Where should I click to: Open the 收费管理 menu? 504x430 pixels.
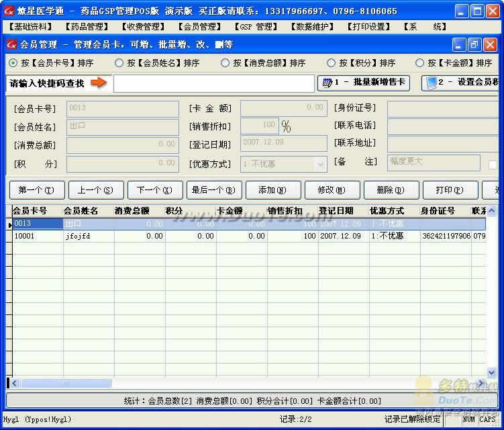144,27
